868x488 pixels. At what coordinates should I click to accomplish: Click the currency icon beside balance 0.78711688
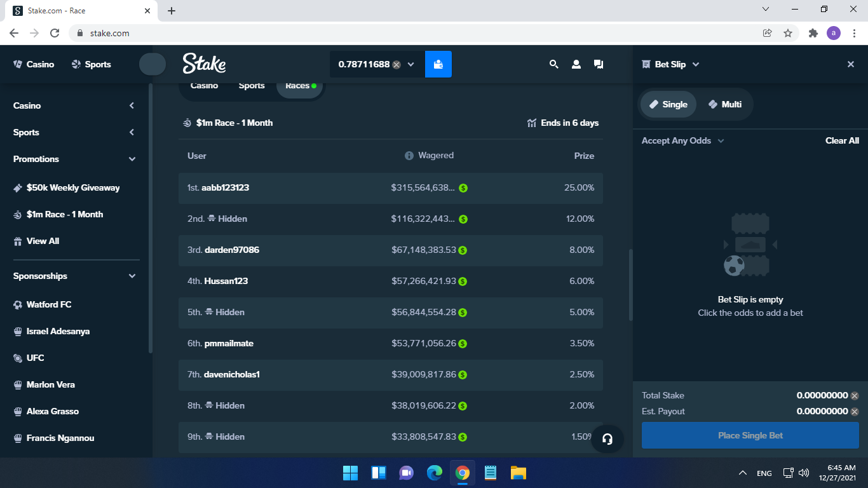click(397, 64)
